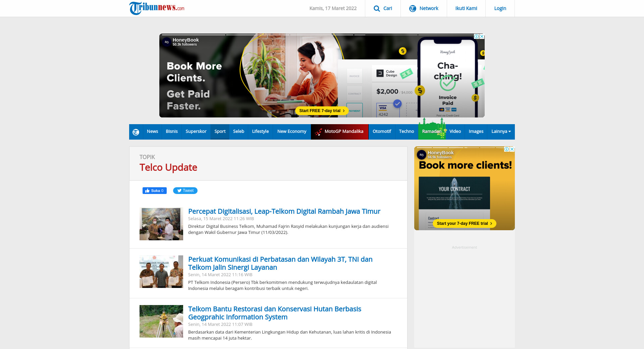Click timestamp Selasa, 15 Maret 2022 11:26 WIB

221,219
